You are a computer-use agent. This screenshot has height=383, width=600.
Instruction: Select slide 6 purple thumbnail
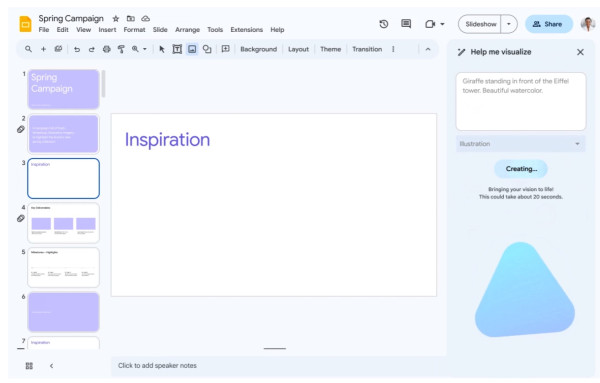[x=64, y=312]
